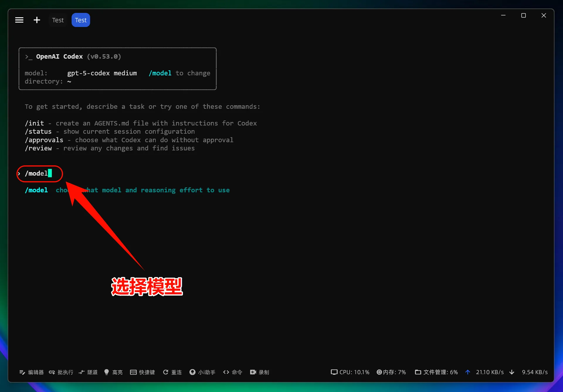Click the CPU usage indicator

[x=350, y=372]
